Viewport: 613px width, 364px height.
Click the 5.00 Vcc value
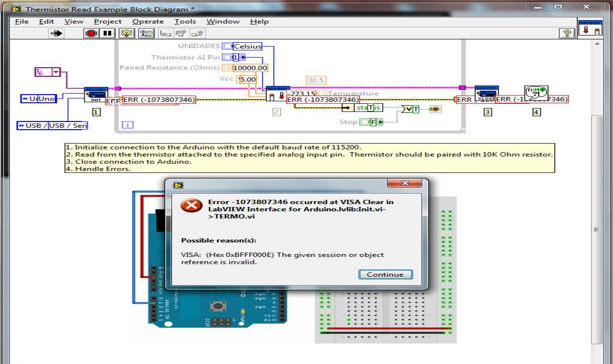coord(248,79)
